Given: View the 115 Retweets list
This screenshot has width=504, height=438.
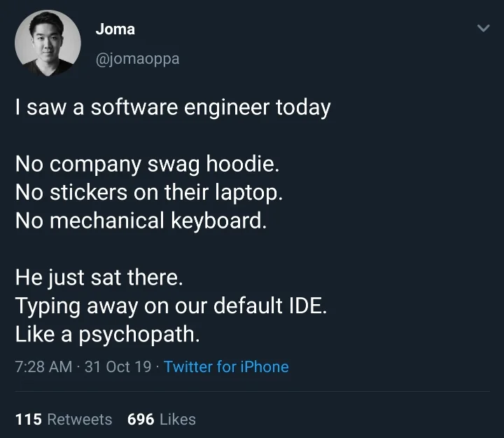Looking at the screenshot, I should click(x=64, y=419).
